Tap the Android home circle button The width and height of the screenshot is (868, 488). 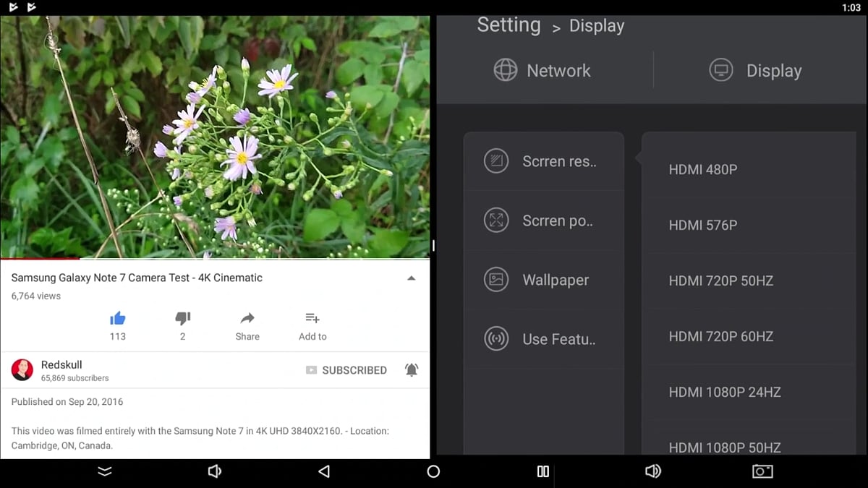pos(433,471)
